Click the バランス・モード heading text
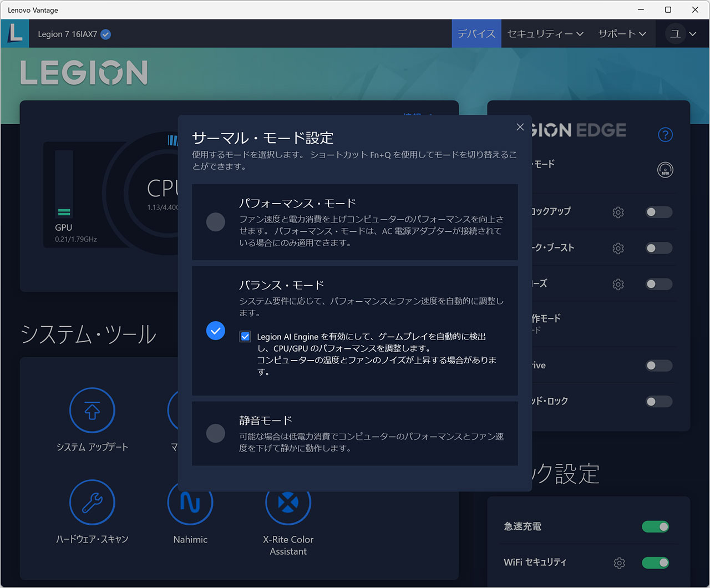This screenshot has height=588, width=710. (282, 285)
